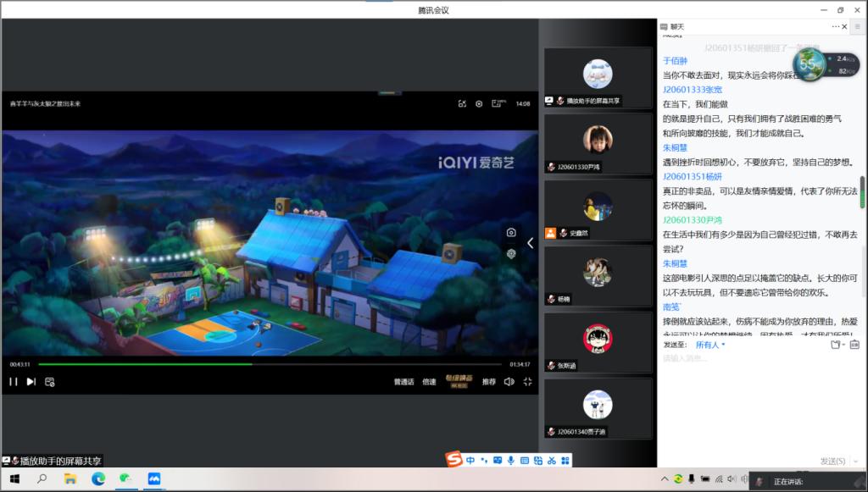Skip to the next episode
This screenshot has width=868, height=492.
[x=31, y=382]
